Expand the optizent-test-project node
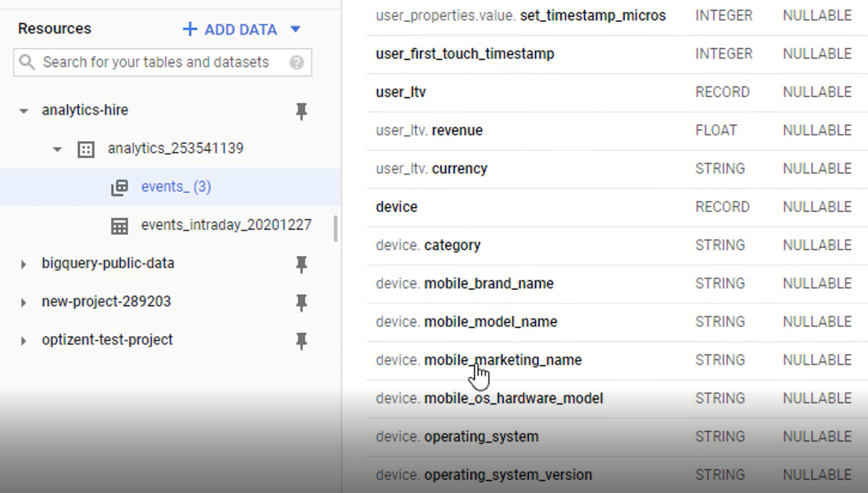This screenshot has height=493, width=868. click(x=24, y=341)
